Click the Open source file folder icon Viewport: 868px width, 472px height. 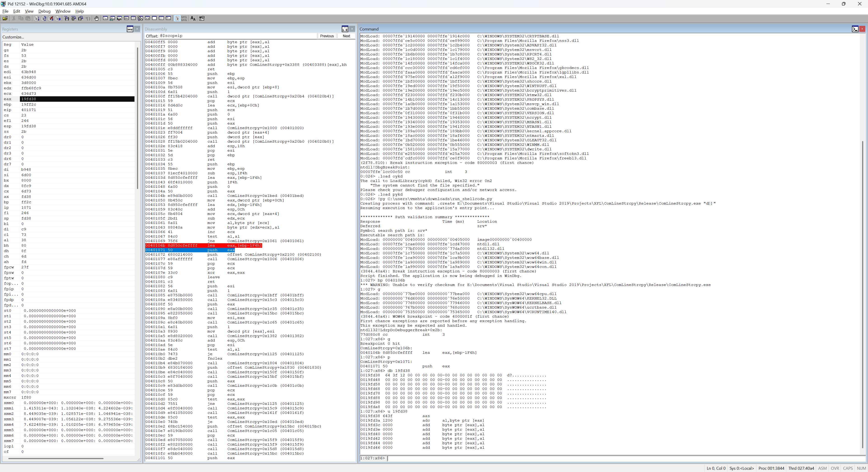[x=5, y=18]
